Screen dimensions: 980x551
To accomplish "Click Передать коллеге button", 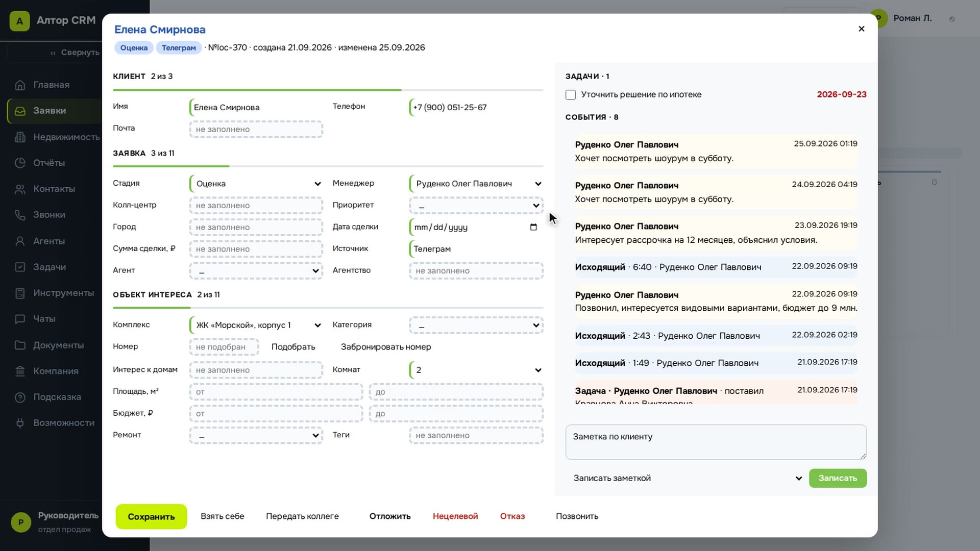I will tap(302, 516).
